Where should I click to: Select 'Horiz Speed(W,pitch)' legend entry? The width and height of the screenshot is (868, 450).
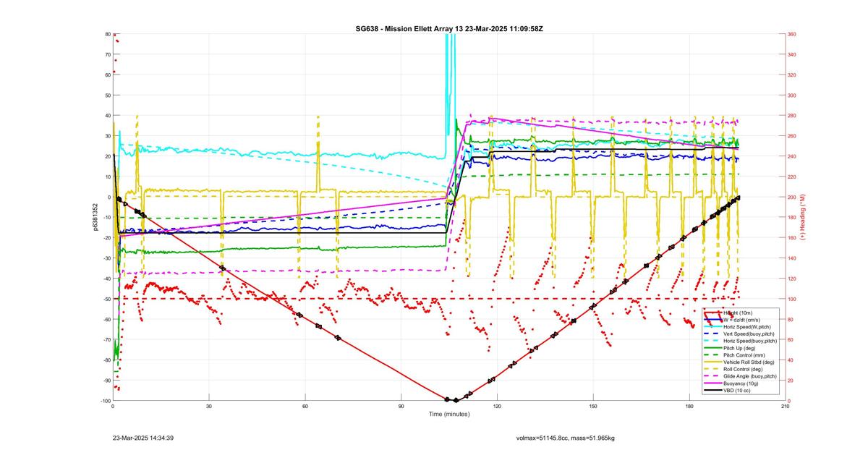point(747,326)
